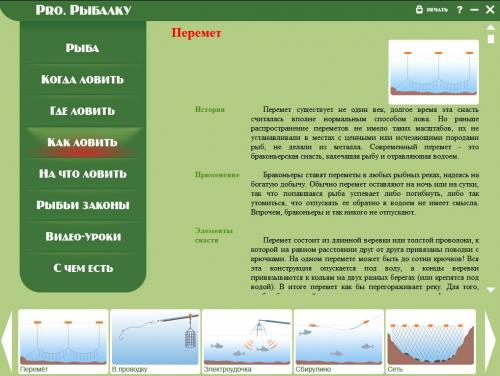Click the История section heading
Image resolution: width=500 pixels, height=376 pixels.
(210, 109)
